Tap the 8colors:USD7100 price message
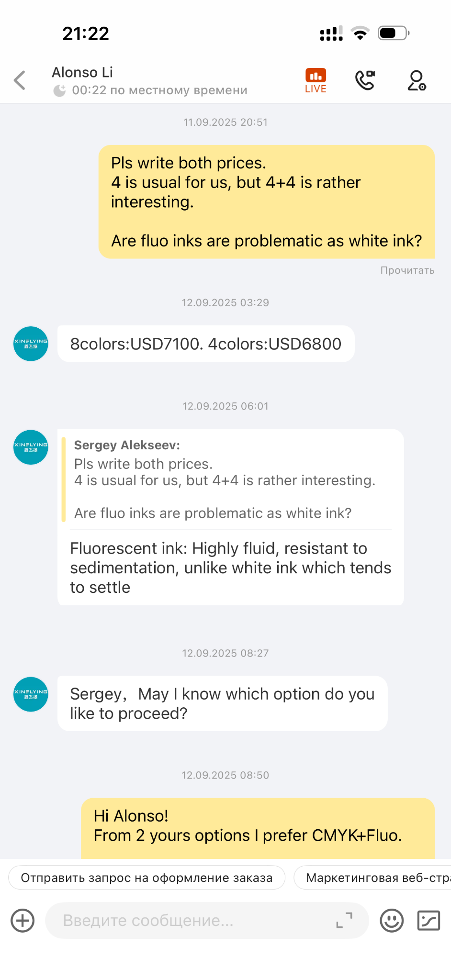 [x=206, y=344]
